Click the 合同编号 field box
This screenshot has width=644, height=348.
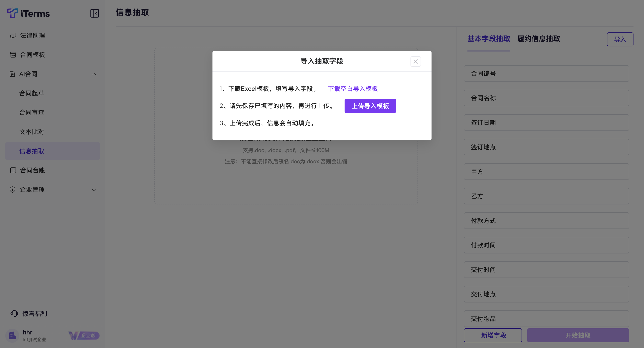click(x=546, y=74)
